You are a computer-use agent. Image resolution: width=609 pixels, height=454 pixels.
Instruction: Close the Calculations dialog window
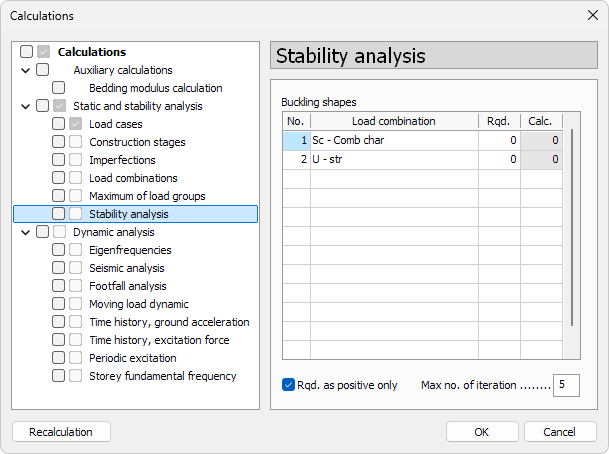pyautogui.click(x=593, y=15)
